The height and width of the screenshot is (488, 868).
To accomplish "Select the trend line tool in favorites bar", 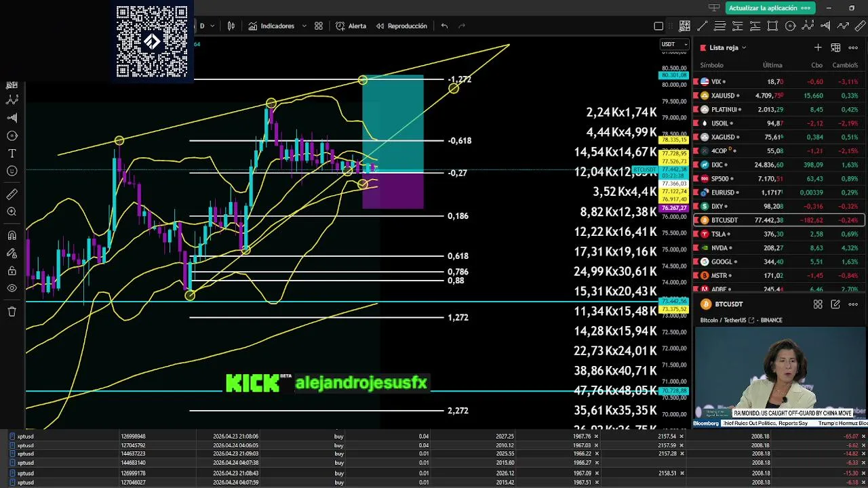I will [x=702, y=26].
